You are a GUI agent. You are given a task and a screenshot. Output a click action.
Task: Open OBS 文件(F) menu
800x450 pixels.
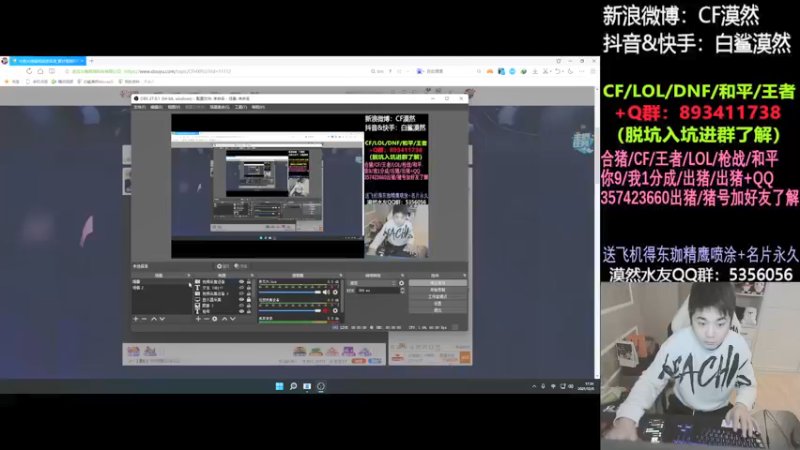139,107
